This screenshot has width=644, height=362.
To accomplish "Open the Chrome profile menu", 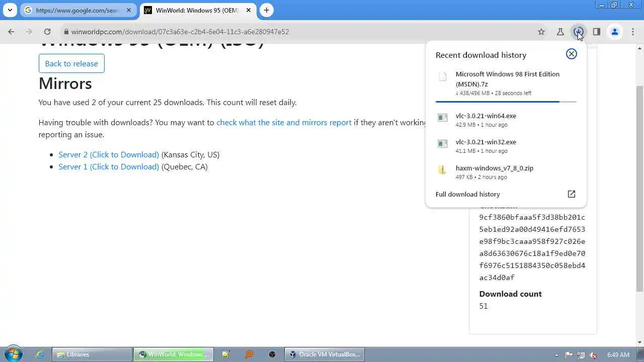I will pos(614,32).
